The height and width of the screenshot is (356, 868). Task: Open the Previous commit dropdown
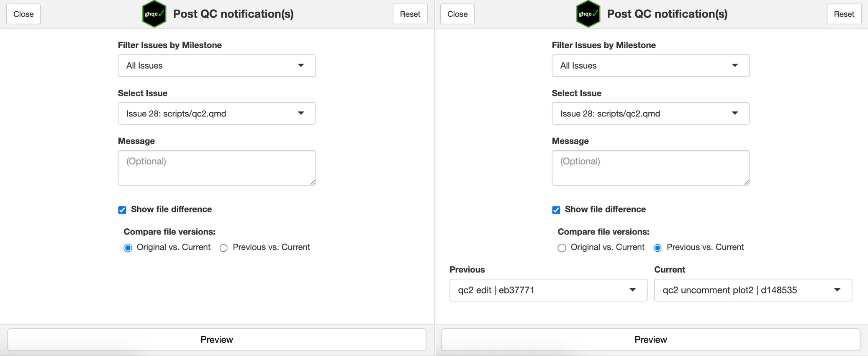[548, 290]
